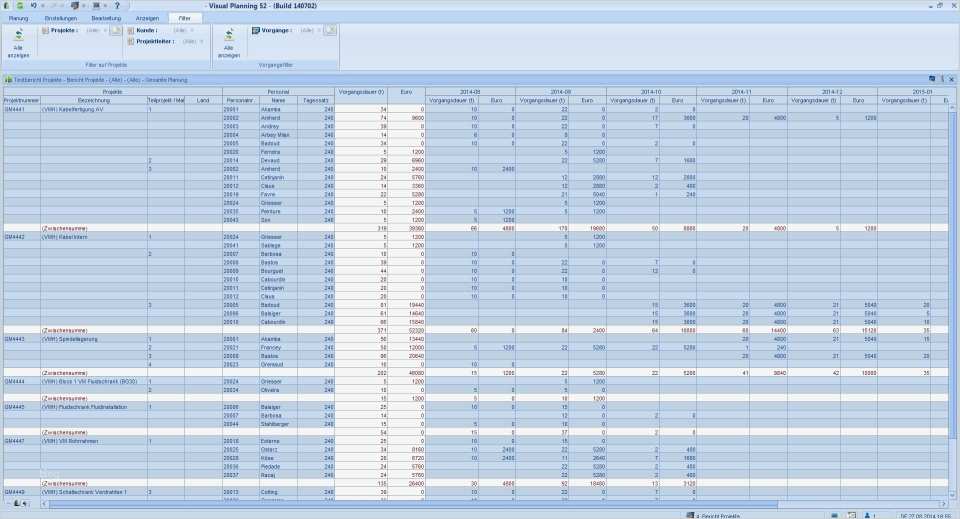This screenshot has width=960, height=519.
Task: Click the vertical scrollbar down arrow
Action: tap(952, 496)
